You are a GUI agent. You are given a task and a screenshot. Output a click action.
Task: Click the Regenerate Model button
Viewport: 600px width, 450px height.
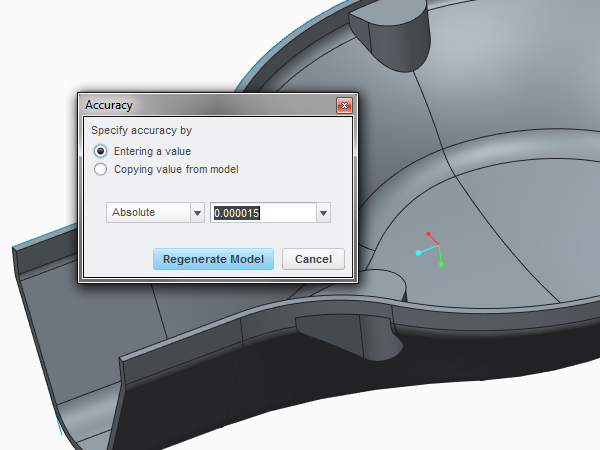tap(213, 259)
